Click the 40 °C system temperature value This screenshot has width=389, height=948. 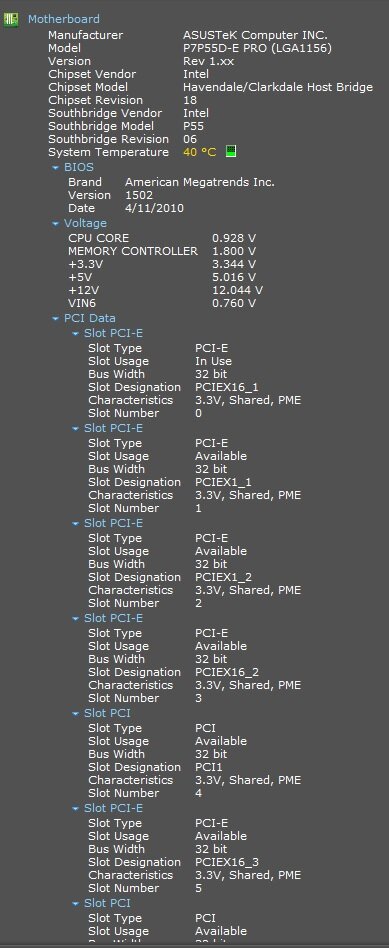[x=200, y=152]
